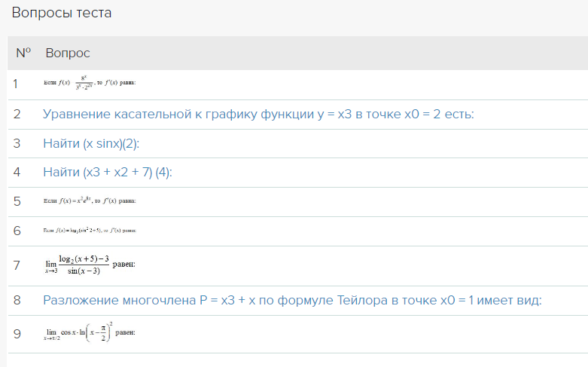Open question 8 about Taylor formula expansion
588x367 pixels.
292,301
